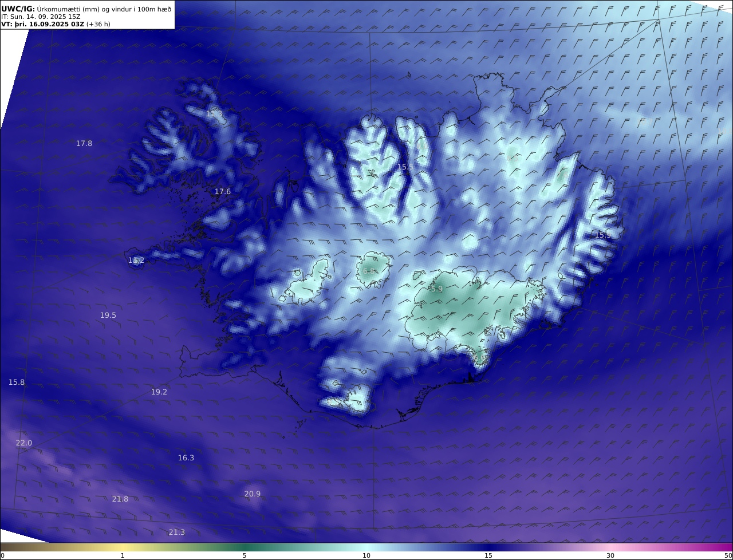The height and width of the screenshot is (560, 733).
Task: Click the value 15.9 on the east coast
Action: [x=603, y=235]
